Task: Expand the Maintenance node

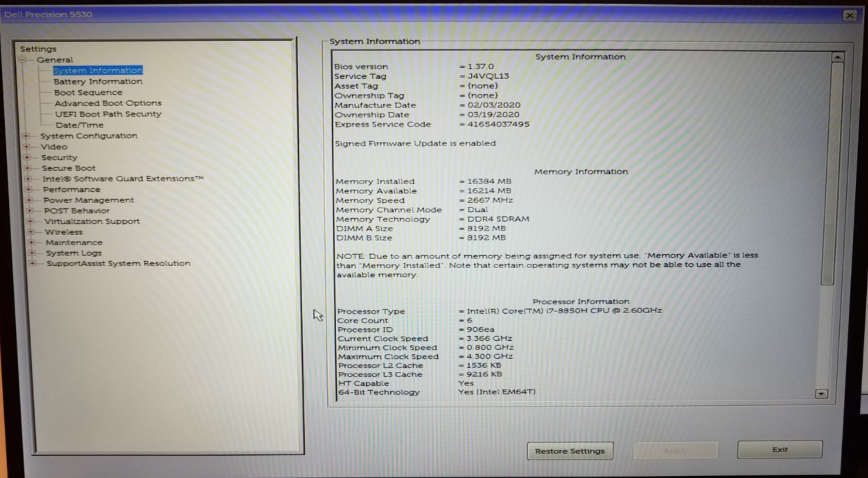Action: [x=32, y=242]
